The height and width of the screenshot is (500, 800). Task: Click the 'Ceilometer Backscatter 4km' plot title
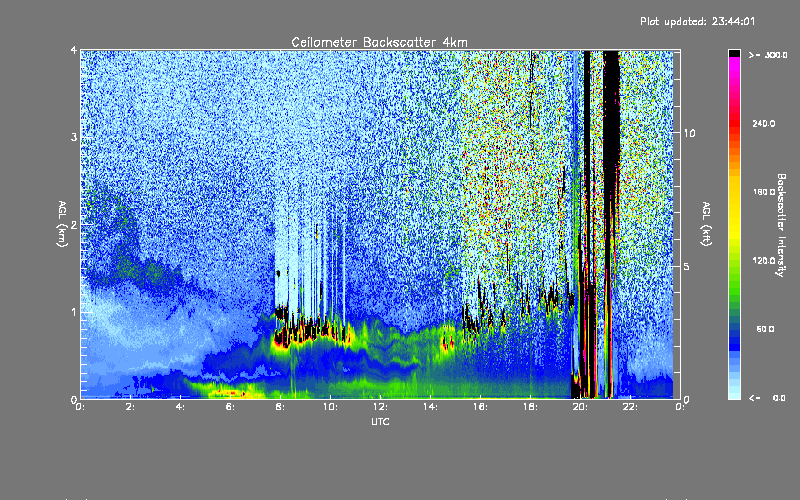(x=379, y=42)
